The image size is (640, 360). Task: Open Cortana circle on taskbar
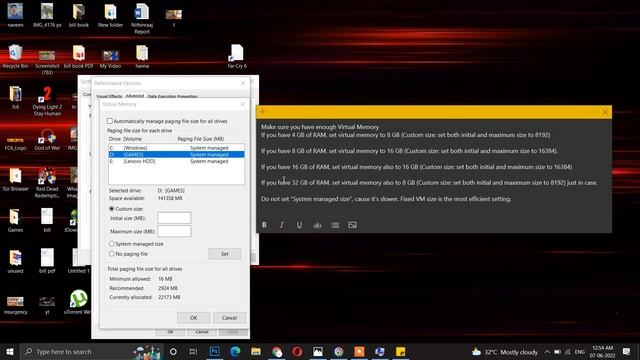pyautogui.click(x=173, y=351)
